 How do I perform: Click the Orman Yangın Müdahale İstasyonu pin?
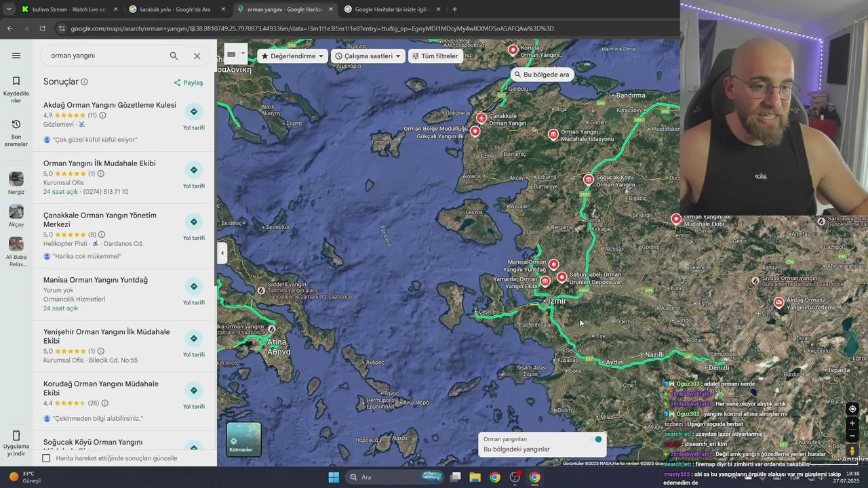pyautogui.click(x=553, y=135)
